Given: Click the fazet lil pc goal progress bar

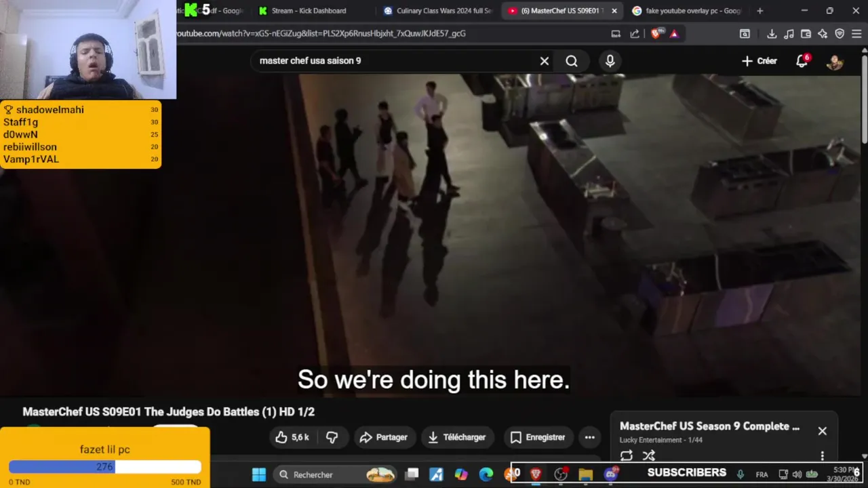Looking at the screenshot, I should 105,467.
